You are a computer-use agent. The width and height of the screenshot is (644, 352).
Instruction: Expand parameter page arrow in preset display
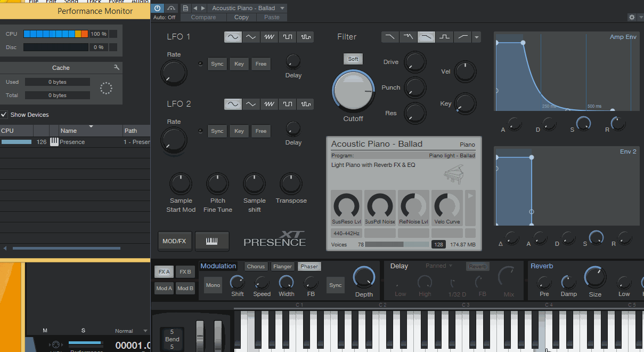click(x=470, y=196)
